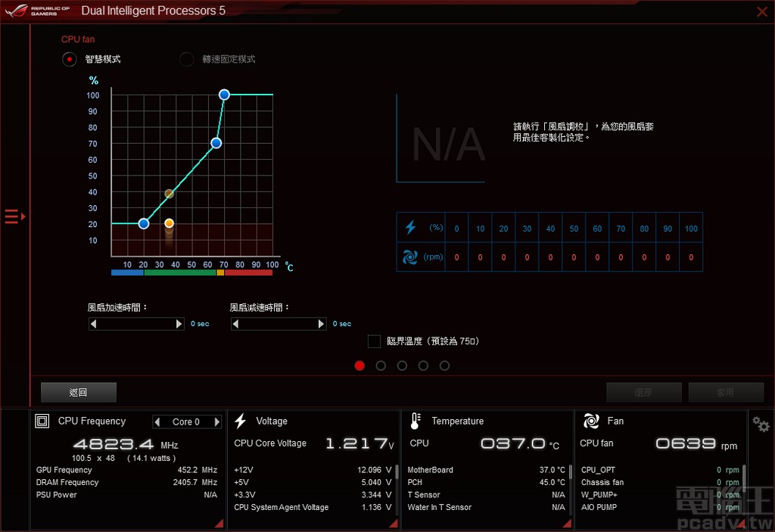Open the left sidebar menu icon
The height and width of the screenshot is (532, 775).
coord(15,216)
